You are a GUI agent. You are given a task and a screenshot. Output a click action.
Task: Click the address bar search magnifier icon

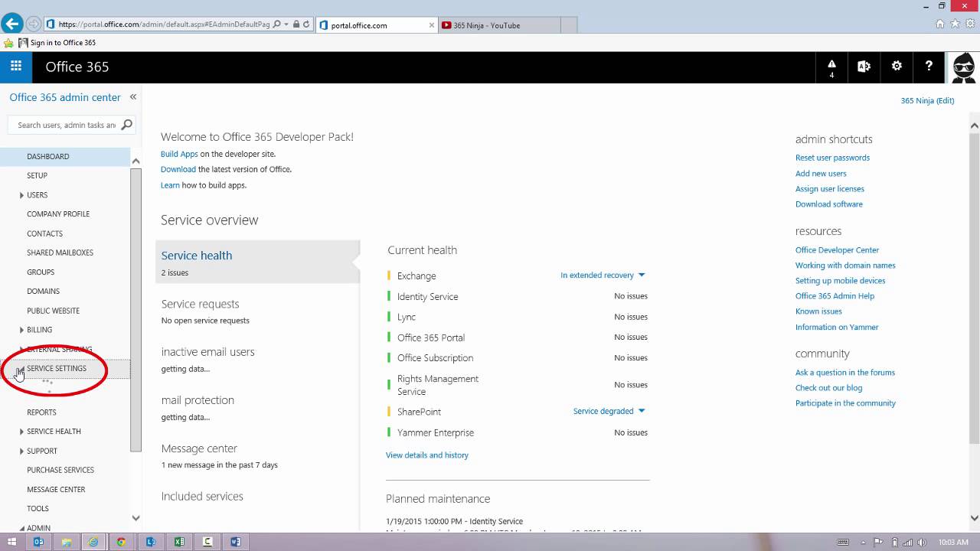277,24
